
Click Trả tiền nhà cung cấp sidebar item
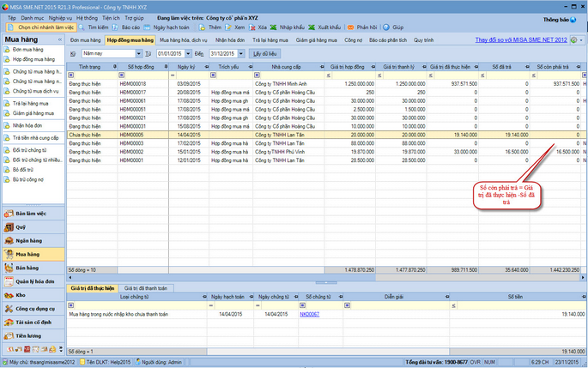pos(35,138)
